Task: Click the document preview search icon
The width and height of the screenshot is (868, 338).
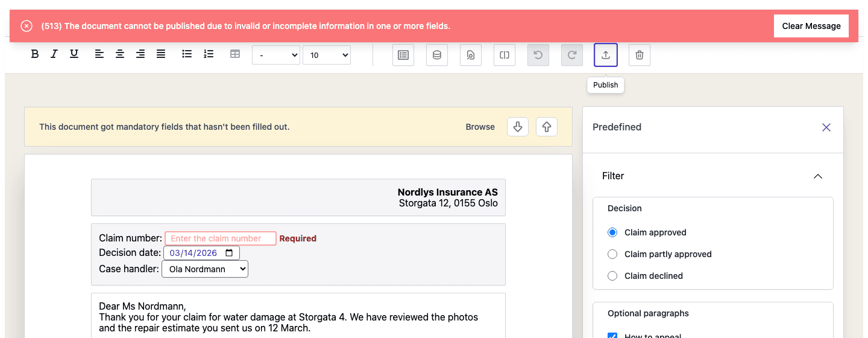Action: click(x=471, y=55)
